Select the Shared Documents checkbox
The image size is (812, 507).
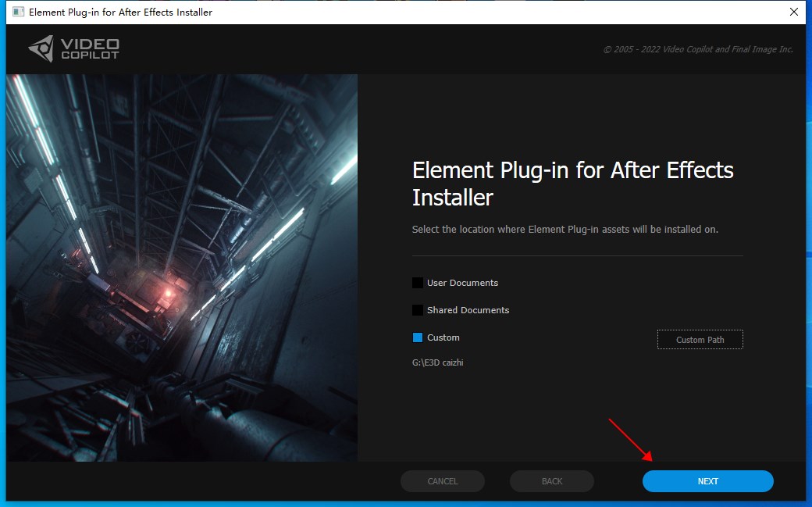(x=418, y=310)
